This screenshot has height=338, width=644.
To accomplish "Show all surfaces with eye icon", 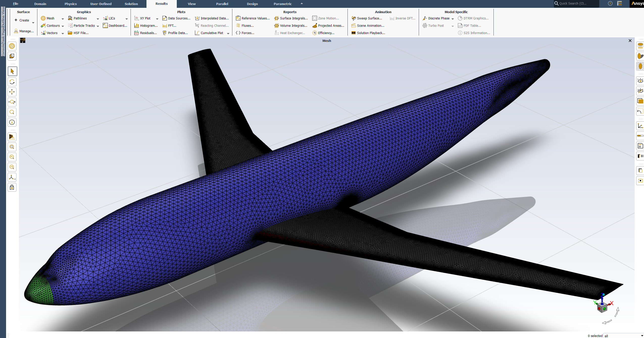I will pyautogui.click(x=640, y=81).
